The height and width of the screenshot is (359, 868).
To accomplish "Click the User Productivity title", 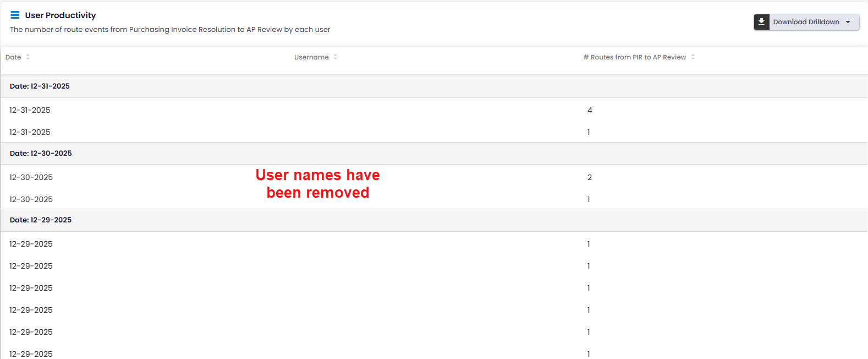I will click(x=61, y=15).
